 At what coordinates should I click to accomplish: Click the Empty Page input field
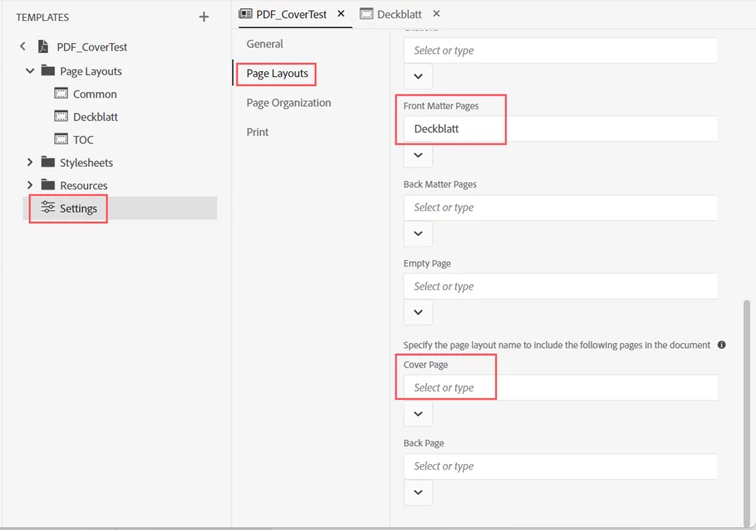coord(560,286)
